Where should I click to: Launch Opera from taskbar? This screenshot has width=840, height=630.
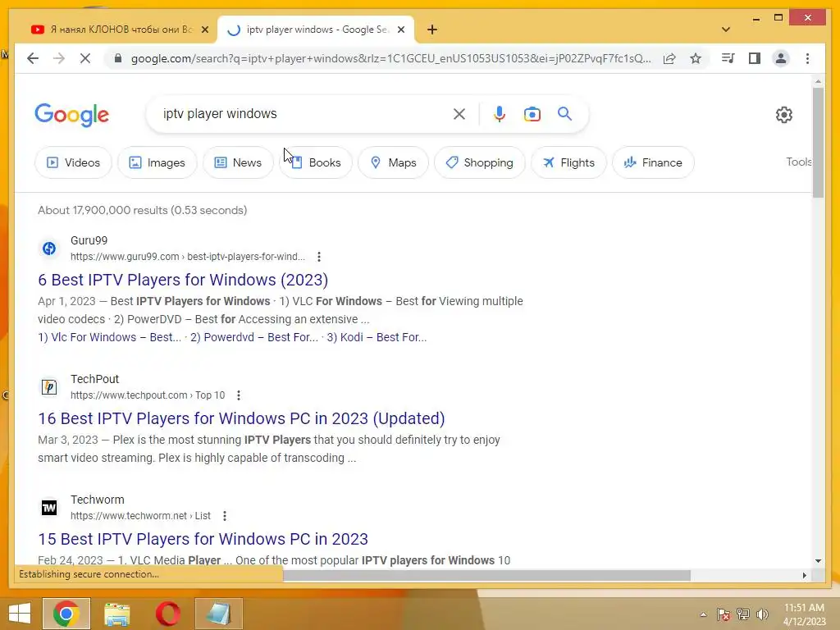[167, 614]
